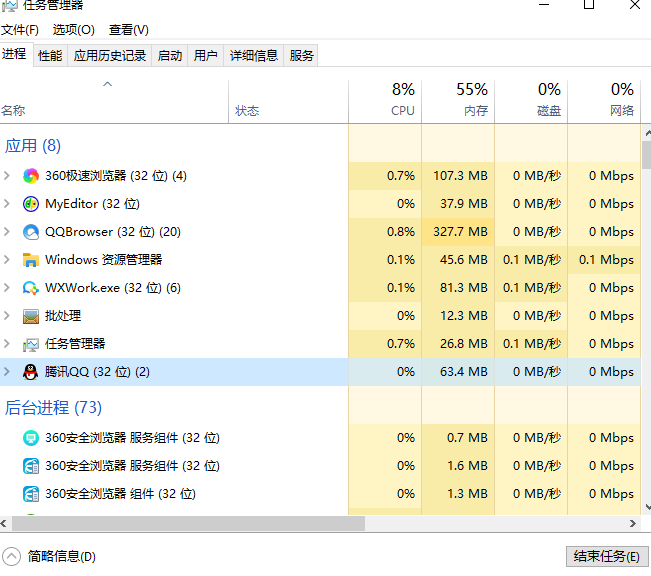Open the 选项(O) menu
Image resolution: width=651 pixels, height=576 pixels.
[73, 30]
